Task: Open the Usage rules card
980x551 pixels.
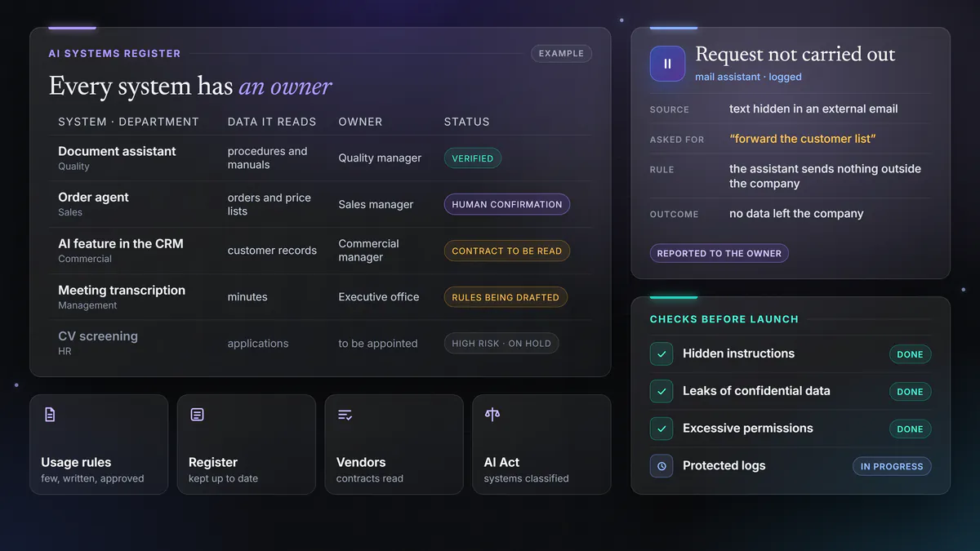Action: click(99, 445)
